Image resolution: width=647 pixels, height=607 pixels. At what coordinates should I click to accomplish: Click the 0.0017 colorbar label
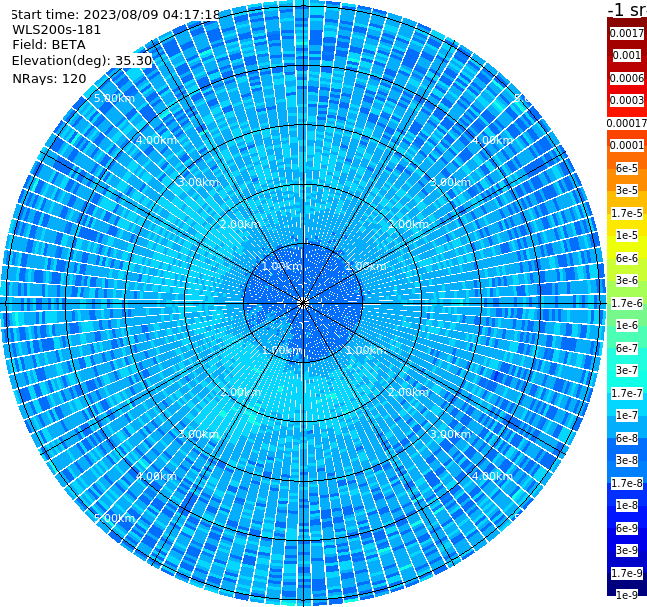(626, 33)
